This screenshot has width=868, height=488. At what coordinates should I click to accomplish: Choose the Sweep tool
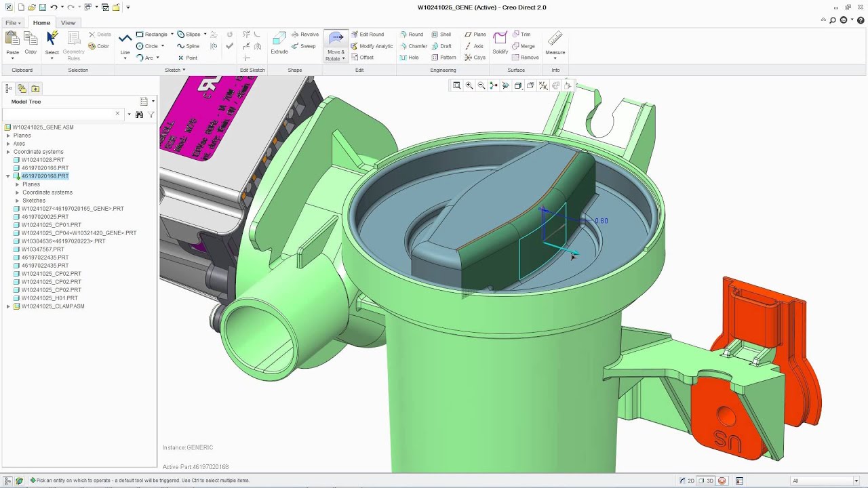tap(304, 46)
